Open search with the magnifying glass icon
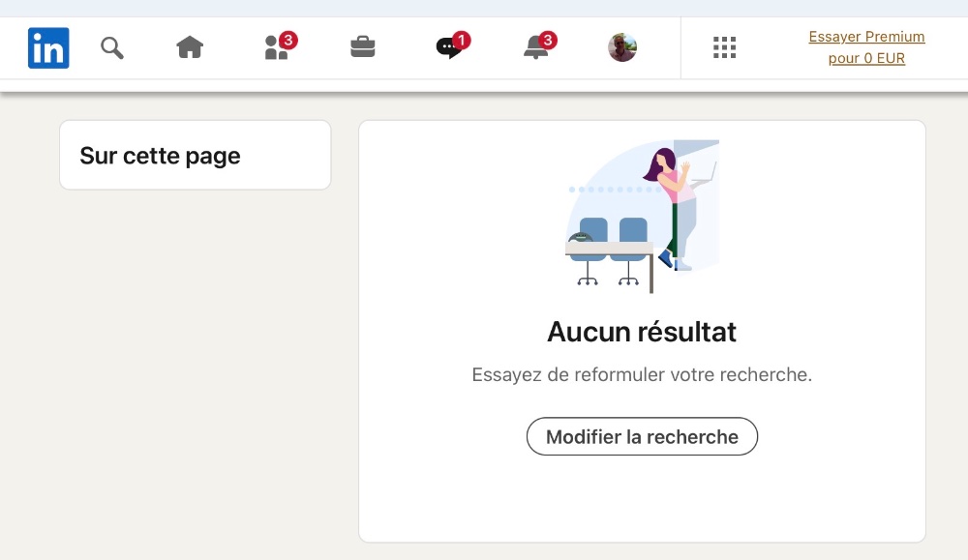The image size is (968, 560). click(112, 47)
